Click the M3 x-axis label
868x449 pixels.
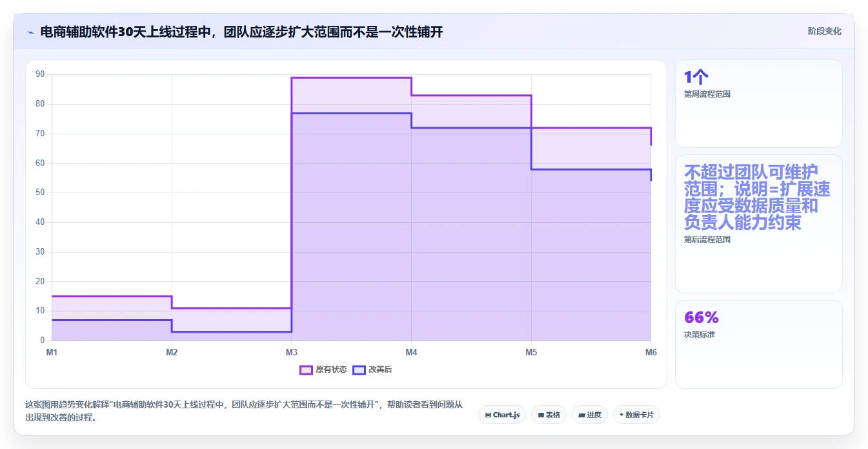(x=291, y=352)
